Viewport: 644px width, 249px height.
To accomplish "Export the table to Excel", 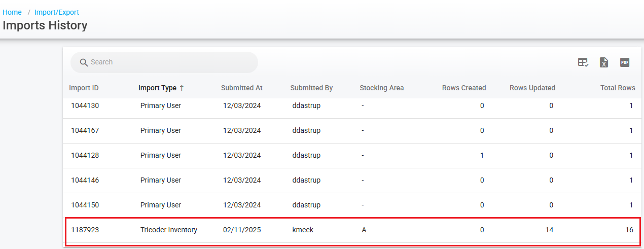I will click(604, 62).
